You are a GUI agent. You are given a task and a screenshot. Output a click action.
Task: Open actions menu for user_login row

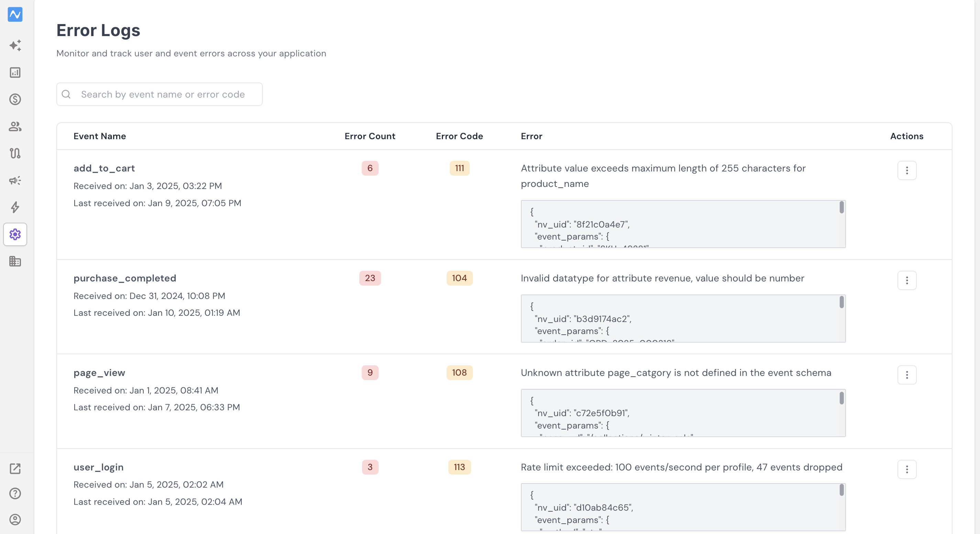[x=906, y=469]
